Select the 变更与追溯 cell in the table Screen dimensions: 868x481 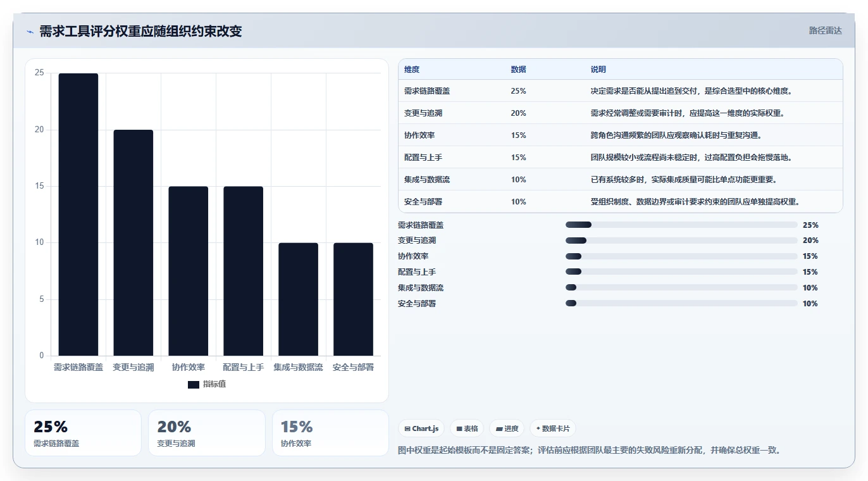[x=423, y=113]
